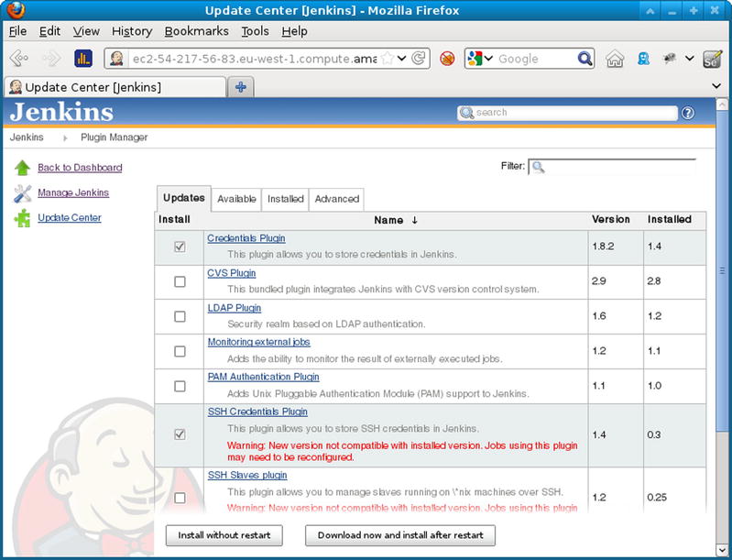The image size is (732, 560).
Task: Go to the Firefox home page icon
Action: click(615, 59)
